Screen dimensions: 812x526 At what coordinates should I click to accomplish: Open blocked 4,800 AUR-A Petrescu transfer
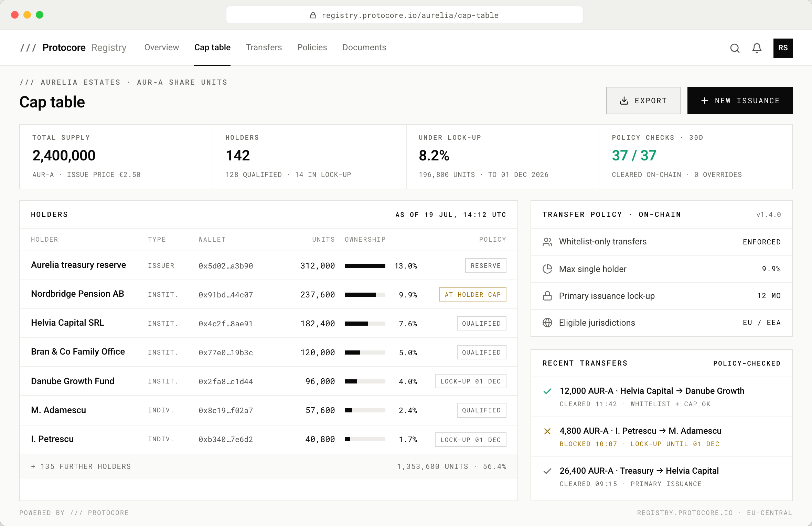tap(662, 437)
